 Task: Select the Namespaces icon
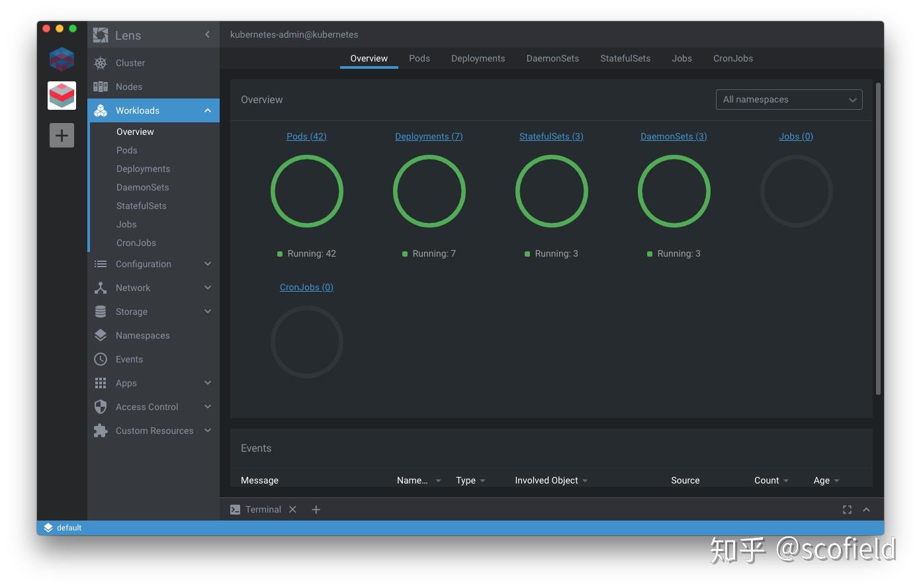(101, 335)
